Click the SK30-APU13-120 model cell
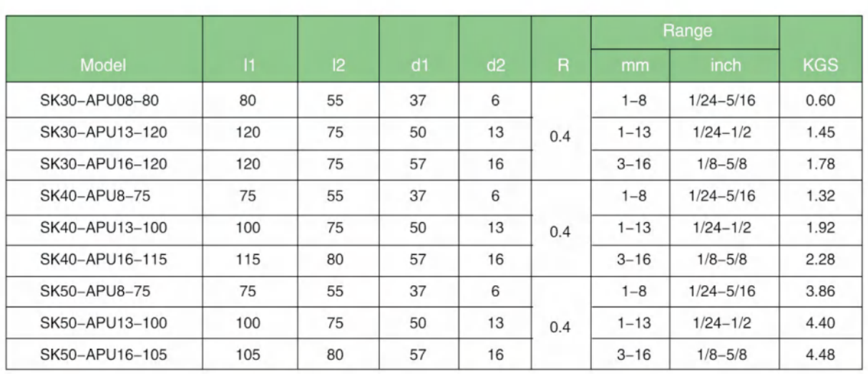 (x=104, y=133)
